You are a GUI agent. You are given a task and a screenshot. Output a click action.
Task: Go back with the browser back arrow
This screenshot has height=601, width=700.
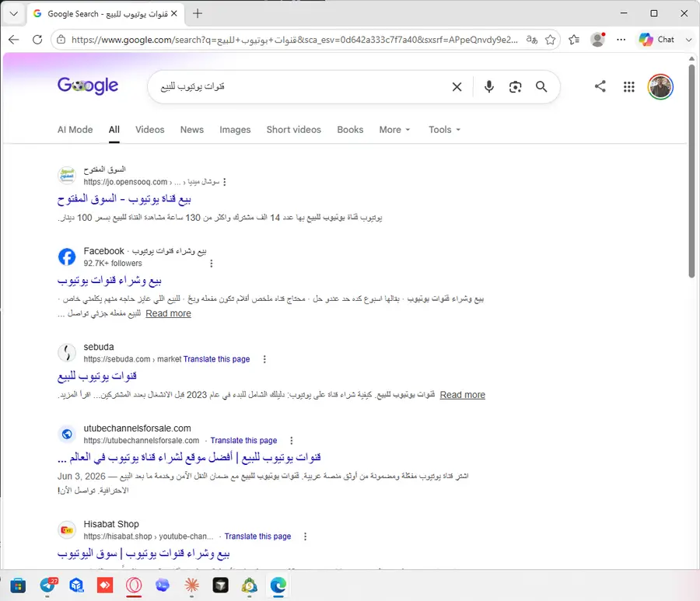point(14,40)
